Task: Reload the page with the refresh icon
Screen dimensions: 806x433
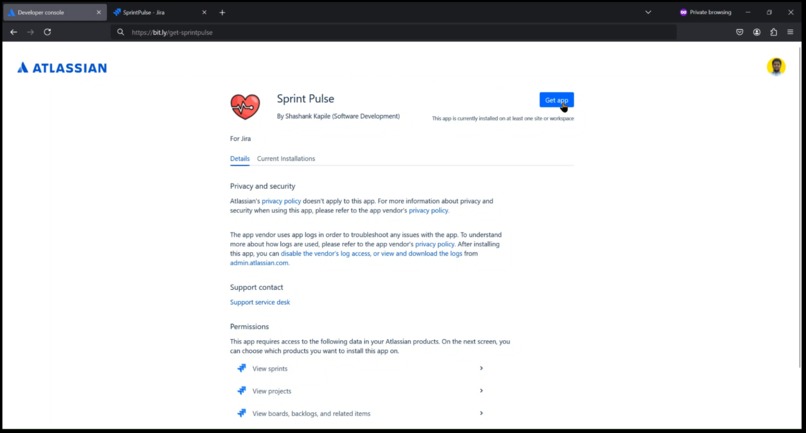Action: [47, 32]
